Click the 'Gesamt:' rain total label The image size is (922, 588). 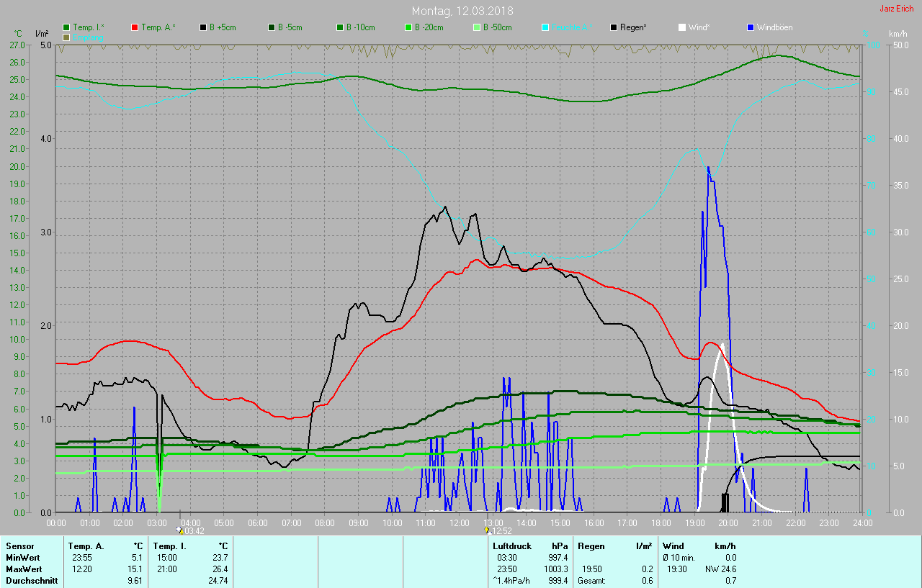point(591,581)
